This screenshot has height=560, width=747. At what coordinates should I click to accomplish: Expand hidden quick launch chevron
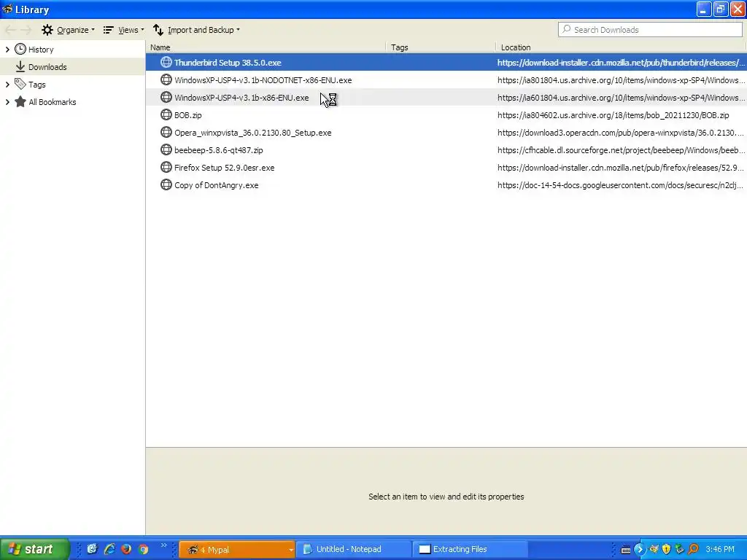(x=164, y=545)
